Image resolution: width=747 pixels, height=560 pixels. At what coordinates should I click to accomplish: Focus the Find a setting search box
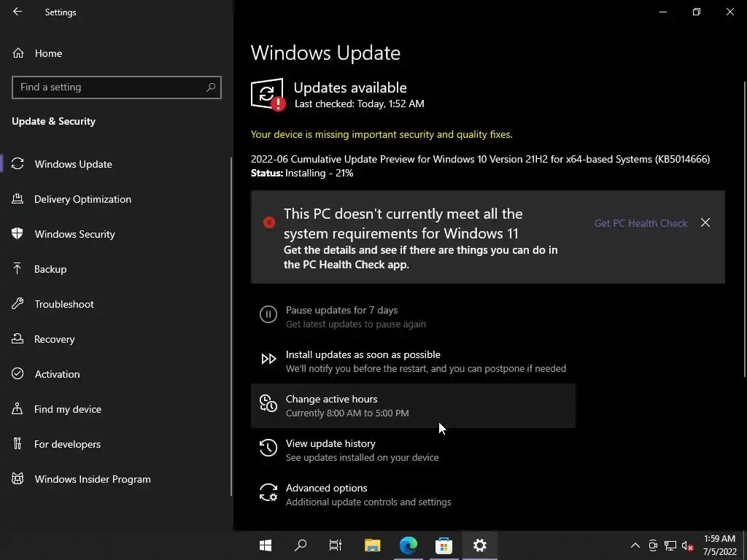(116, 87)
